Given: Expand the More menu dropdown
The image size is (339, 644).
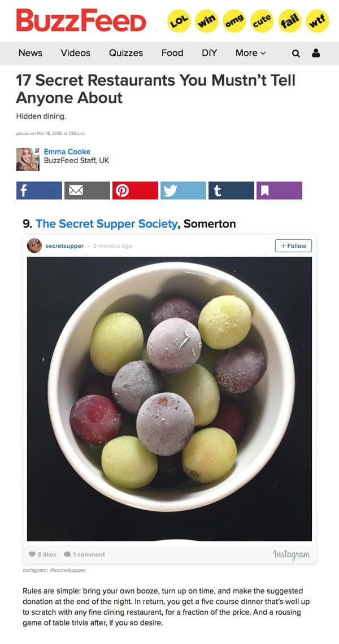Looking at the screenshot, I should pos(250,53).
